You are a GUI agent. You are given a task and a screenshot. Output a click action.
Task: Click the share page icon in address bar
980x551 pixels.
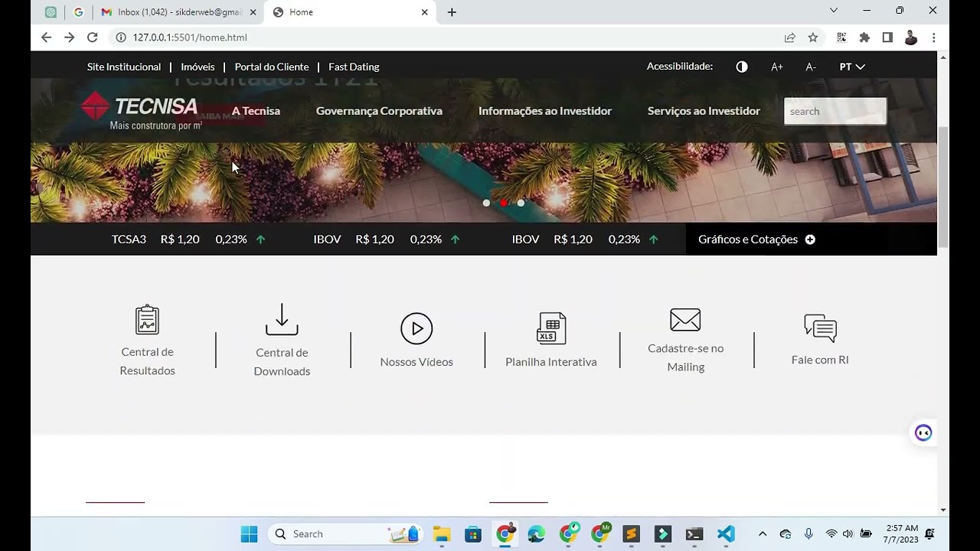[x=789, y=37]
